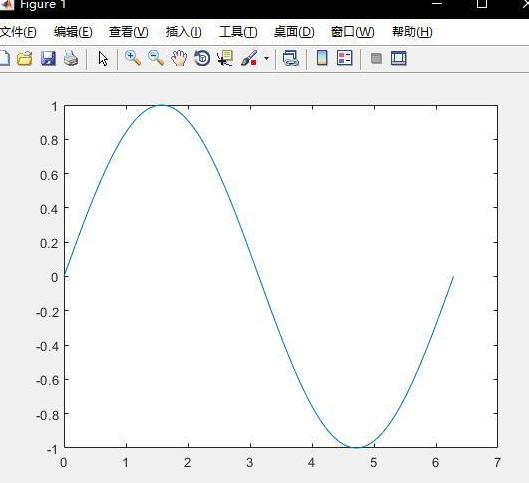Expand the Brush tool color dropdown arrow
The height and width of the screenshot is (483, 529).
(267, 58)
